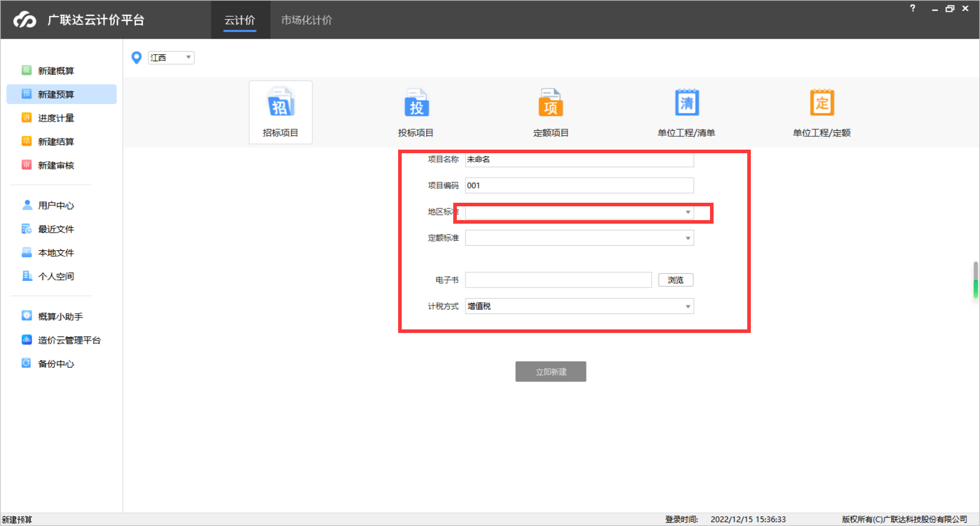Open the 江西 region dropdown

(x=171, y=58)
